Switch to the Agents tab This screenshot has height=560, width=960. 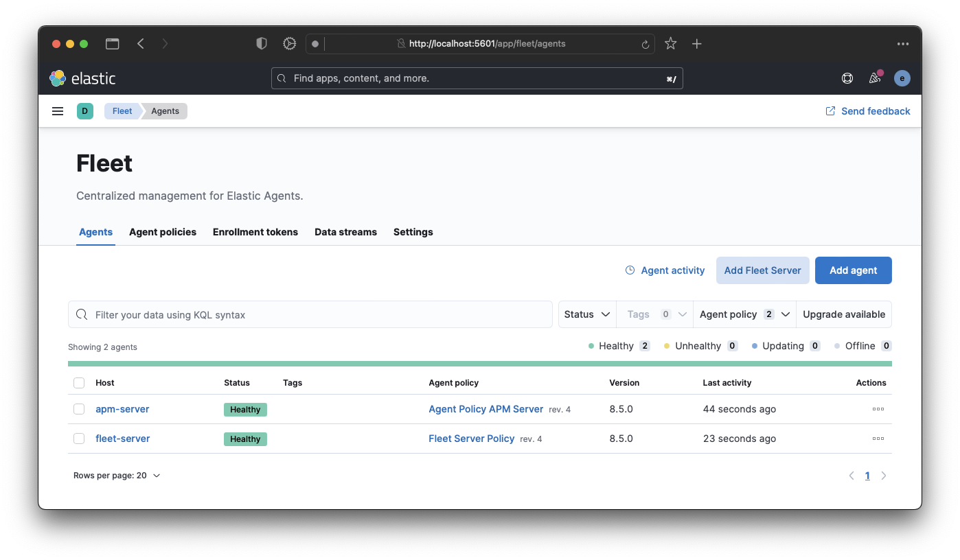pos(95,232)
